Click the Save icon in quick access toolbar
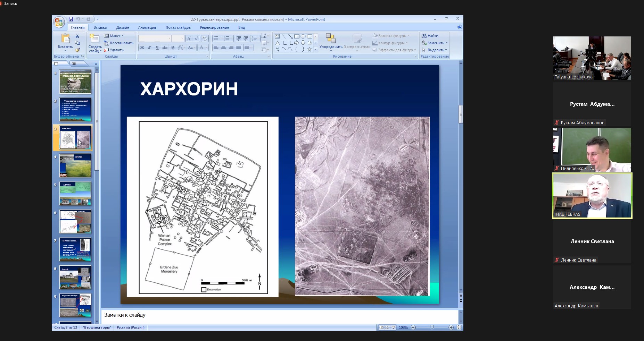This screenshot has width=644, height=341. [x=71, y=19]
